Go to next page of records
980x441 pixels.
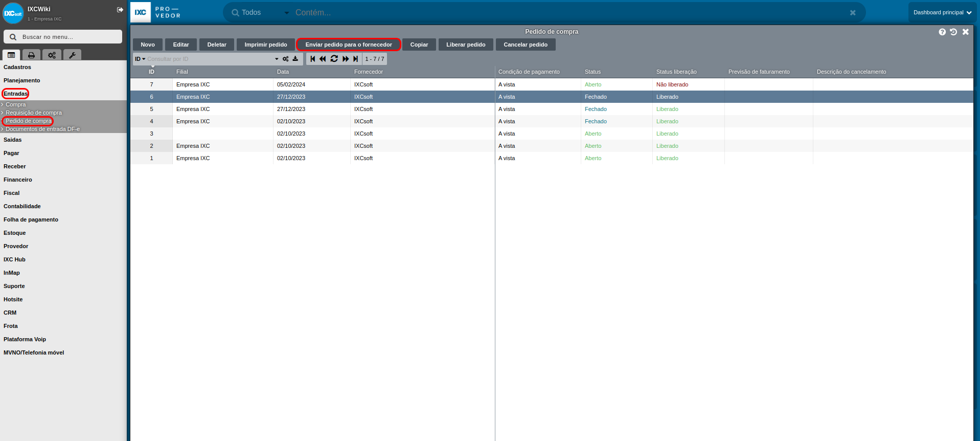tap(346, 59)
